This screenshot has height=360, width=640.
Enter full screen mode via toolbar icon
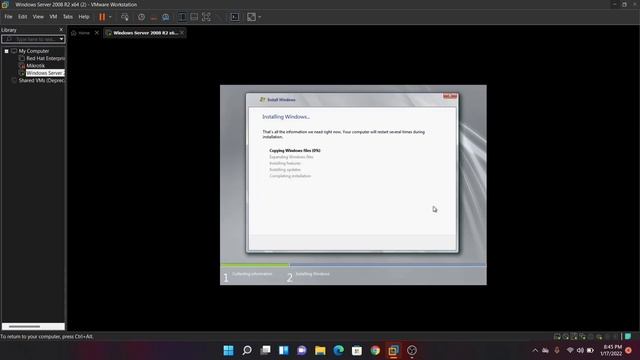(207, 17)
